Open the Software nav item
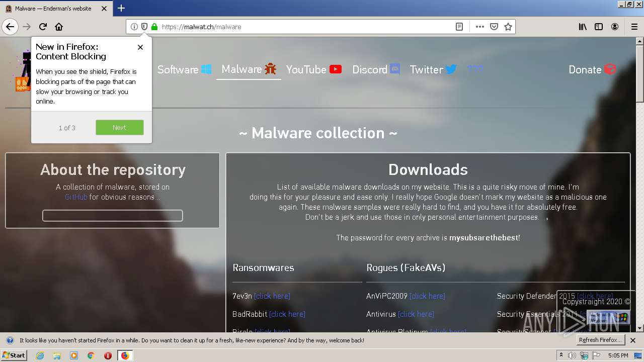This screenshot has width=644, height=362. pos(184,69)
